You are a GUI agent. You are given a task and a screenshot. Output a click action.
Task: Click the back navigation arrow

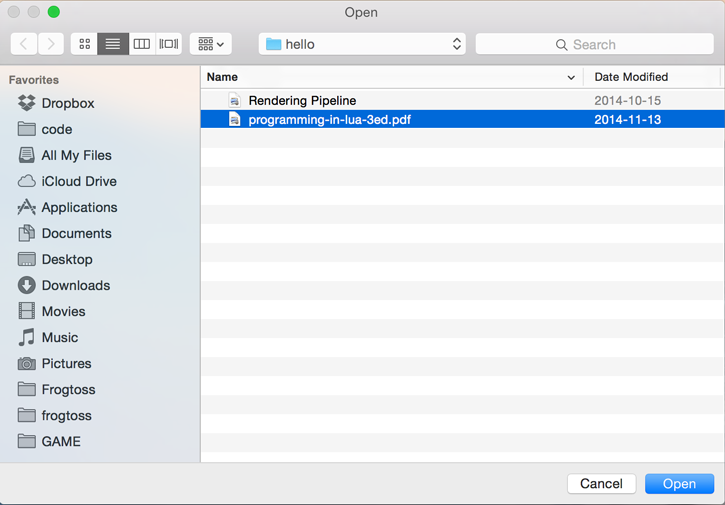pyautogui.click(x=24, y=44)
